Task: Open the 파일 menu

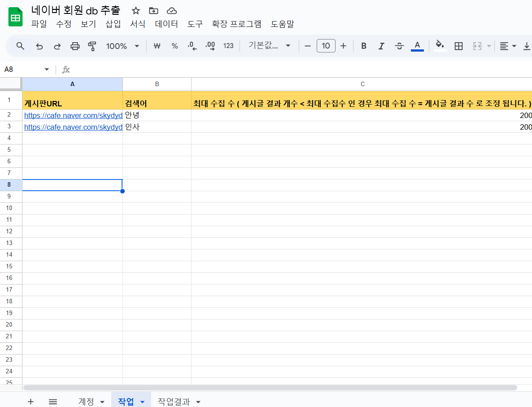Action: click(39, 24)
